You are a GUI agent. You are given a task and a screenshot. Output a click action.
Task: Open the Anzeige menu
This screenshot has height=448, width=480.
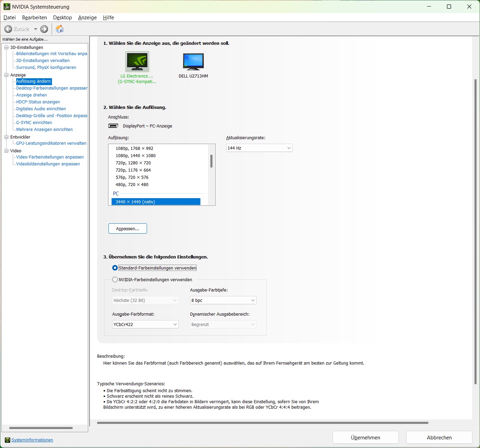pyautogui.click(x=87, y=18)
